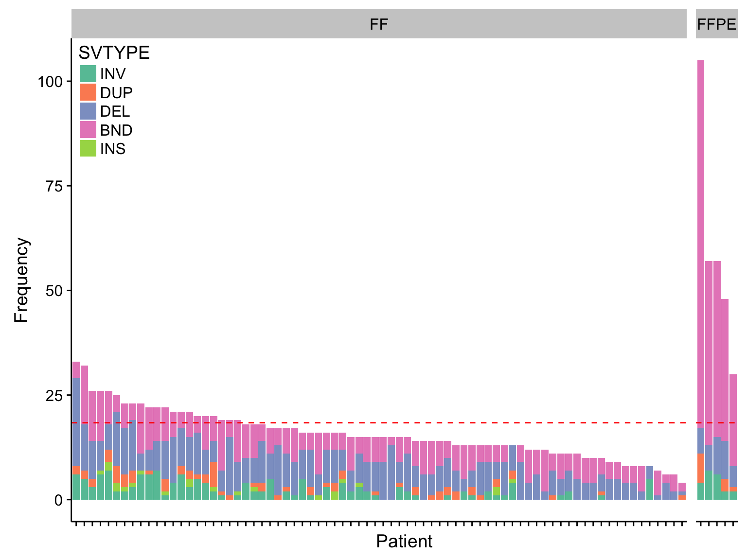The image size is (747, 560).
Task: Click the first FF patient bar
Action: [x=76, y=431]
